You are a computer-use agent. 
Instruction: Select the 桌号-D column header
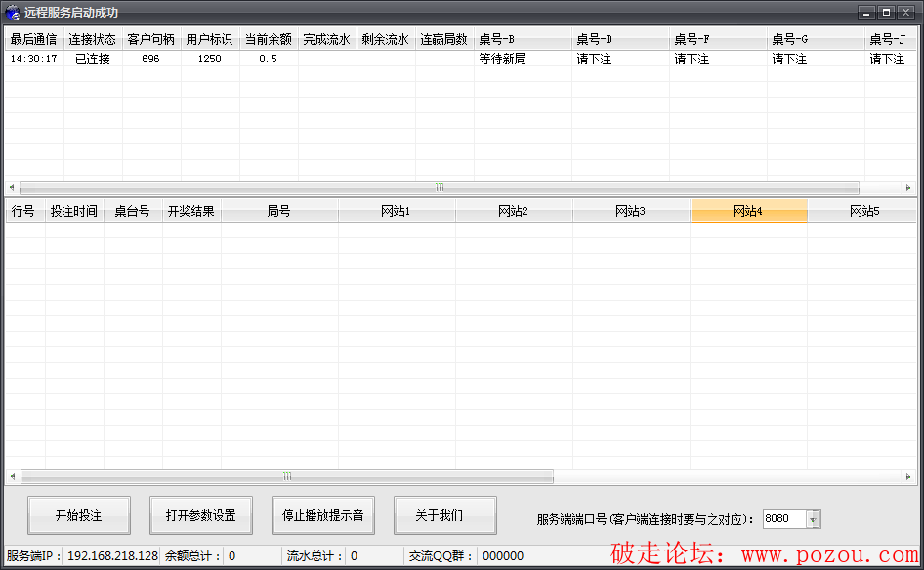[620, 39]
